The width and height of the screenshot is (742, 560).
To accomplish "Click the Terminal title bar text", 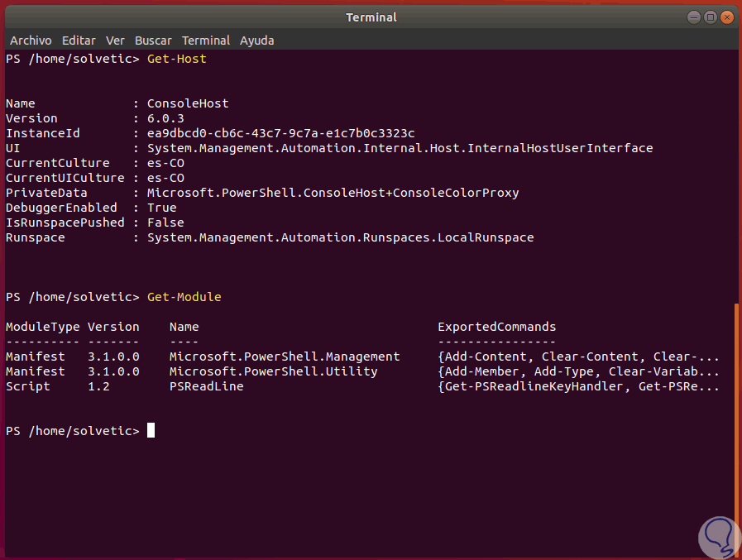I will (371, 17).
